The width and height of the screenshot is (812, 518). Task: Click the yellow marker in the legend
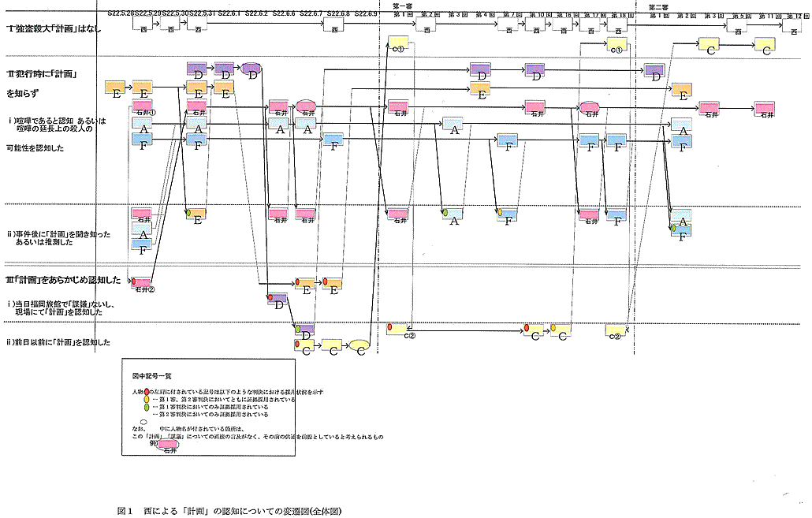pos(147,399)
